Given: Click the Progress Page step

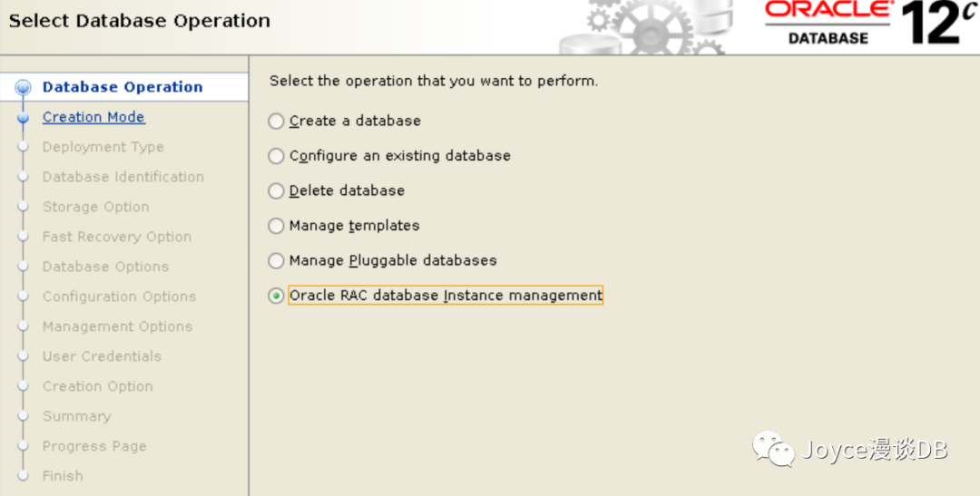Looking at the screenshot, I should (93, 446).
